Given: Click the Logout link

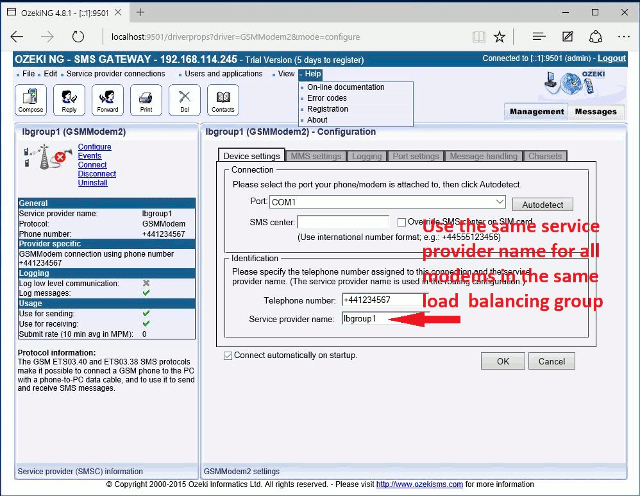Looking at the screenshot, I should 611,58.
